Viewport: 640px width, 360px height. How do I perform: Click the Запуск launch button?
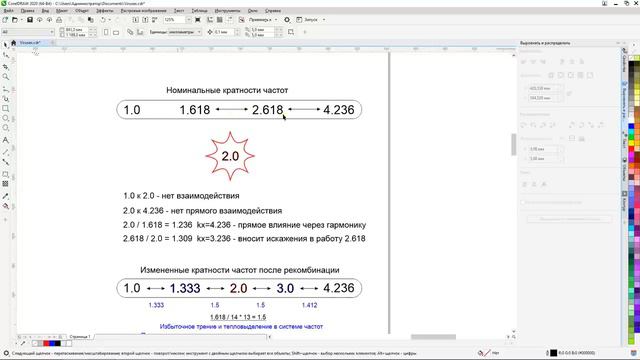[x=311, y=20]
